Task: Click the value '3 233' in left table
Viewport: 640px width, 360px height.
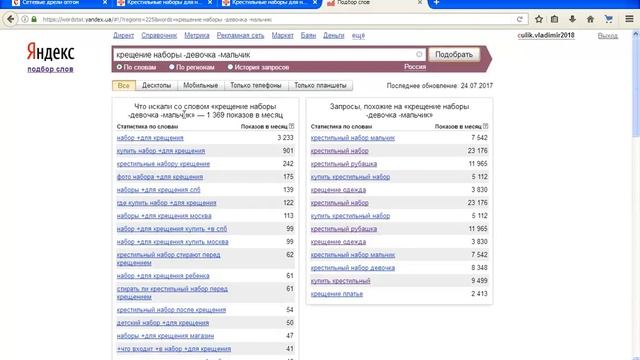Action: point(285,138)
